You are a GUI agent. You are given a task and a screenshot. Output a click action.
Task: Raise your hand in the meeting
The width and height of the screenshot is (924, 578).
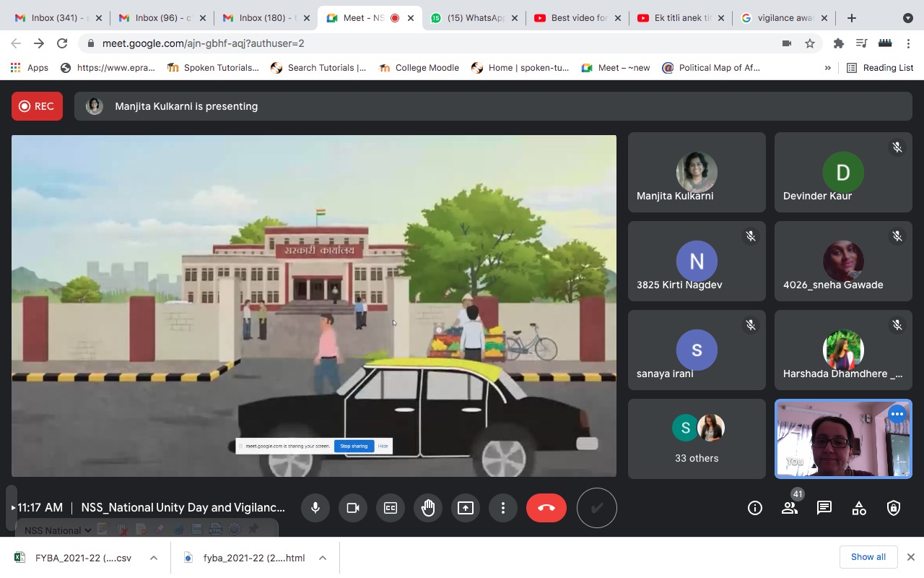428,508
